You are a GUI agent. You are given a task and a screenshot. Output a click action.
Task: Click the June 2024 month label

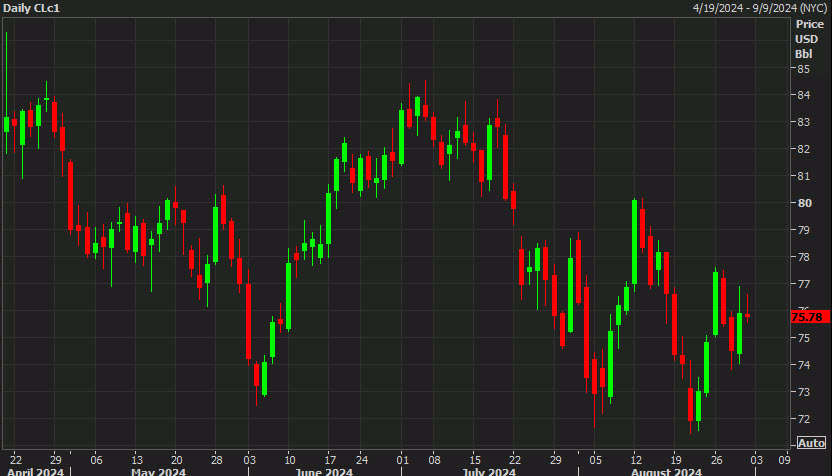pos(324,471)
